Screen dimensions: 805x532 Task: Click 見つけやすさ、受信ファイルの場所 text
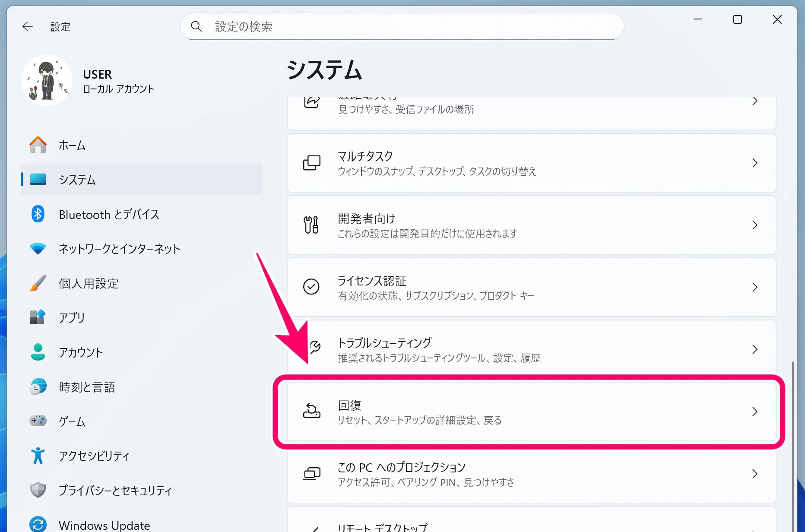pyautogui.click(x=406, y=109)
